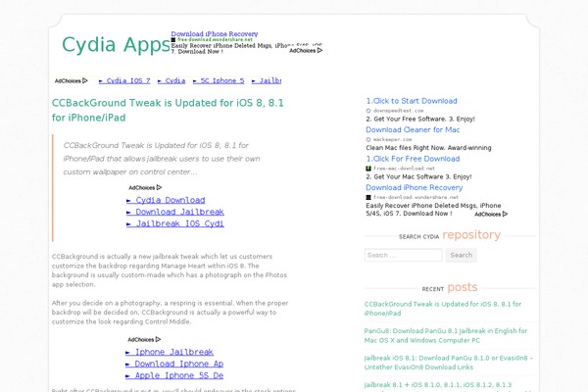
Task: Open recent post PanGu8 Download PanGu 8.1
Action: [x=446, y=335]
